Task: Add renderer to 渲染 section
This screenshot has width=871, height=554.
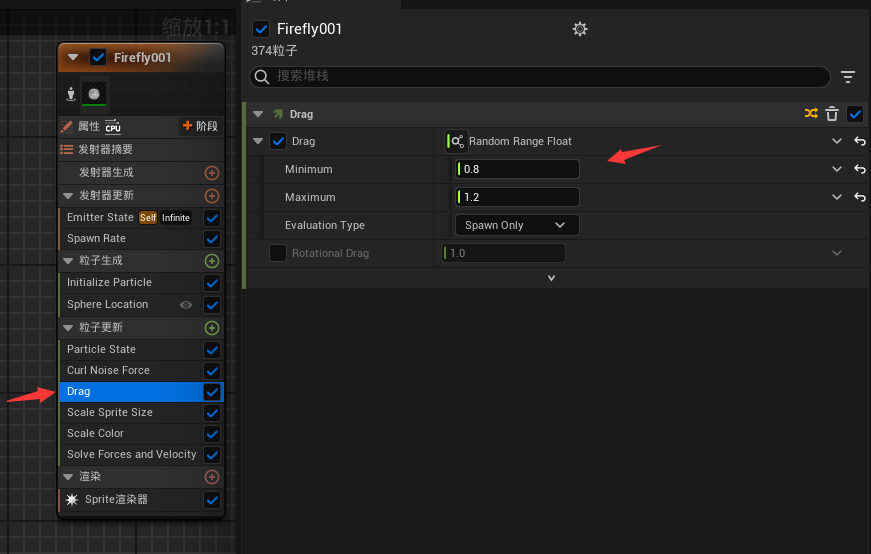Action: (212, 477)
